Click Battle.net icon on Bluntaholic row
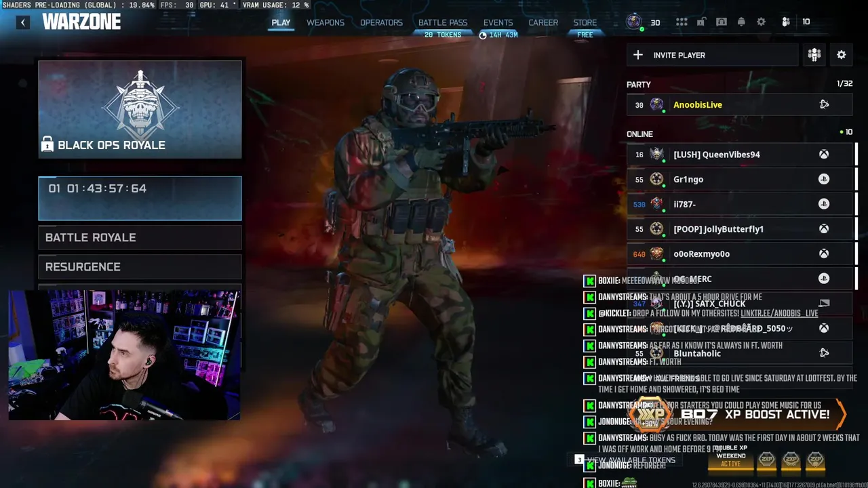Image resolution: width=868 pixels, height=488 pixels. click(824, 353)
